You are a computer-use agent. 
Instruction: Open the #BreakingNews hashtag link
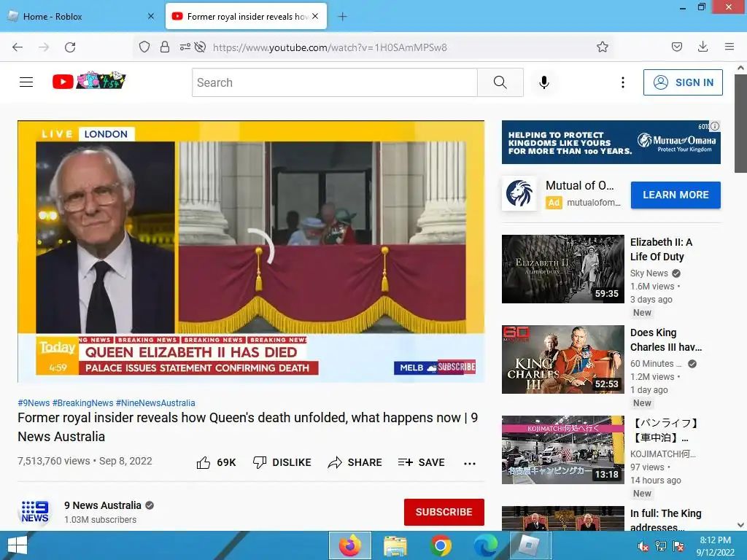[x=83, y=402]
